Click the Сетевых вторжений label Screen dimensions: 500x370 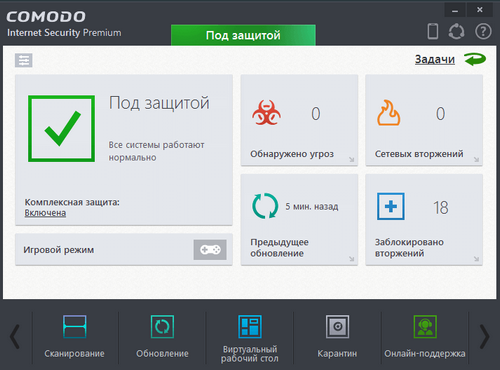419,154
